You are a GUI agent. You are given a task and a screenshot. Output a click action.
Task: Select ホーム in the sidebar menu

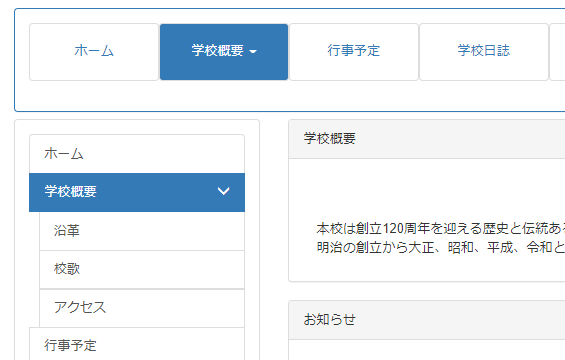tap(137, 154)
